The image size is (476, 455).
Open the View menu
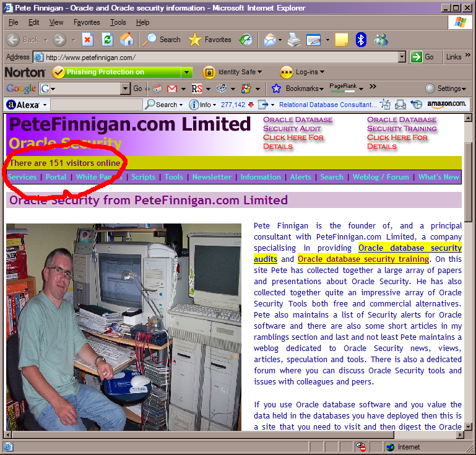coord(56,22)
